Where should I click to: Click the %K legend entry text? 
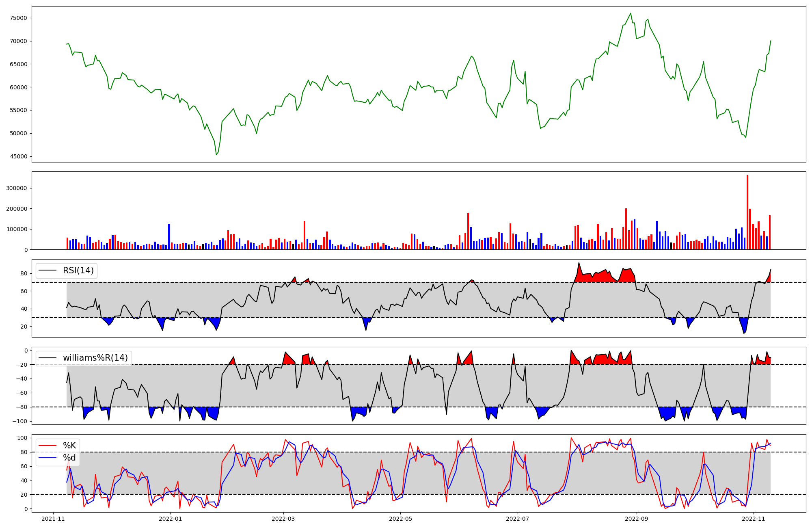pyautogui.click(x=69, y=446)
